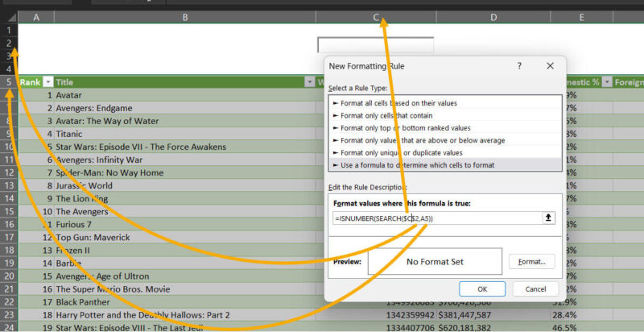Select column E header
This screenshot has width=644, height=332.
pyautogui.click(x=582, y=17)
